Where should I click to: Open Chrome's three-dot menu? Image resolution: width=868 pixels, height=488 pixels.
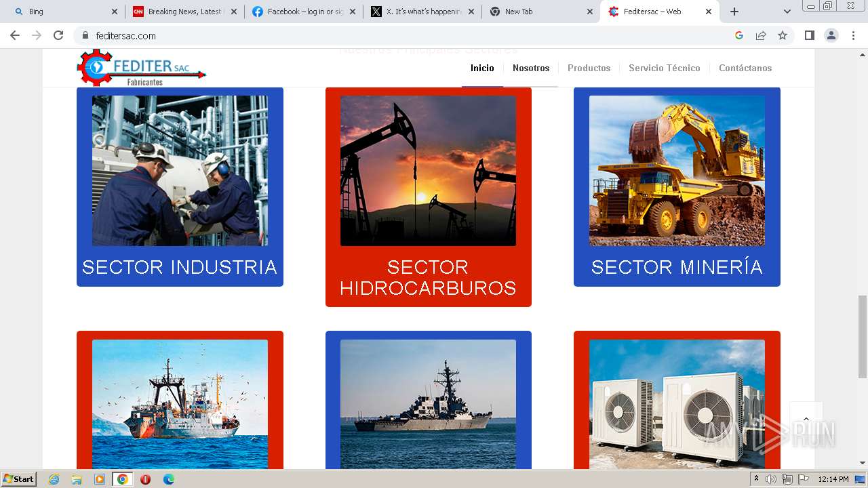click(853, 35)
